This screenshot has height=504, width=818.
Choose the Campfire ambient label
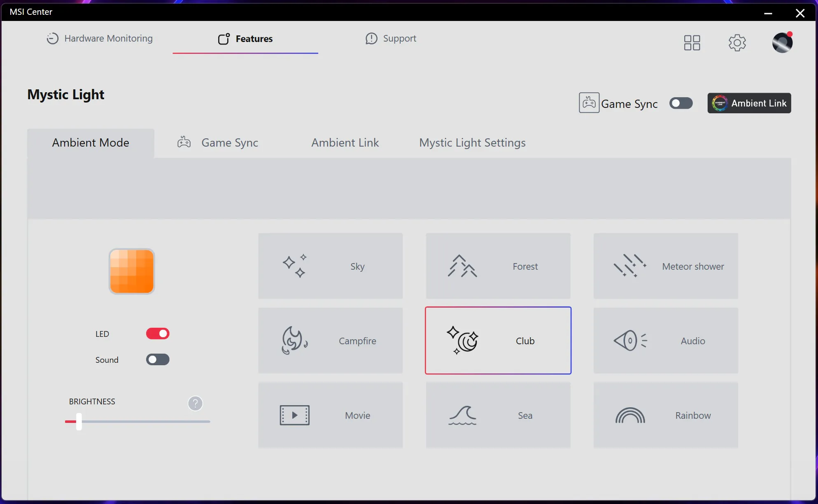pyautogui.click(x=357, y=341)
